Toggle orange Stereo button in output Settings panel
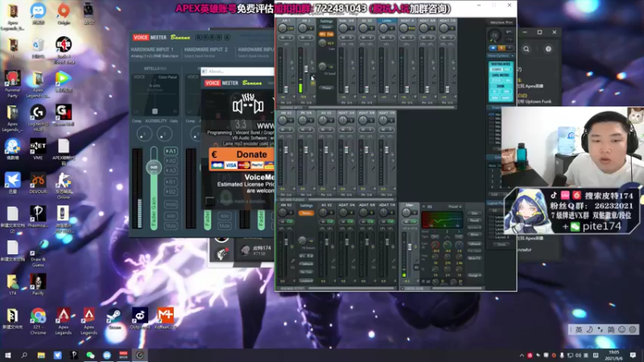Image resolution: width=644 pixels, height=362 pixels. click(x=306, y=213)
